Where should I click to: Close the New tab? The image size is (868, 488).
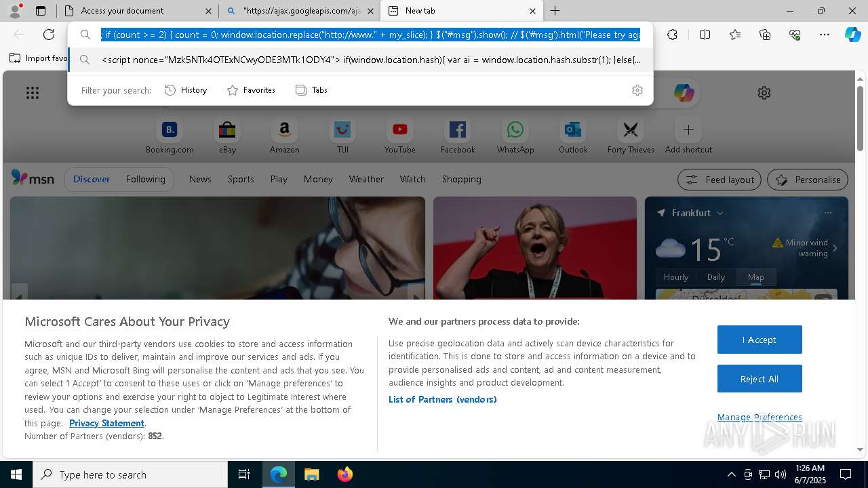point(532,11)
